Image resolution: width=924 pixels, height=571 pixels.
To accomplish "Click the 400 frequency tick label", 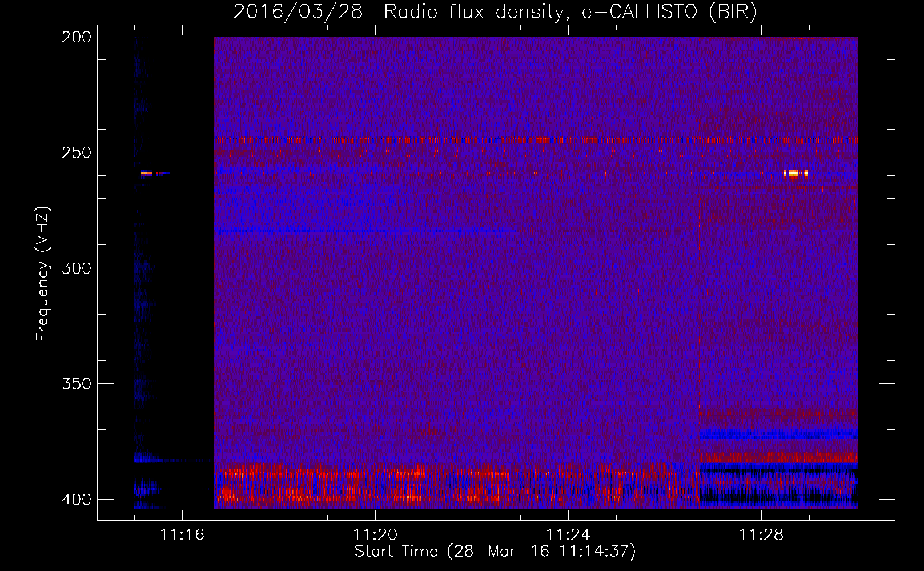I will pyautogui.click(x=77, y=500).
